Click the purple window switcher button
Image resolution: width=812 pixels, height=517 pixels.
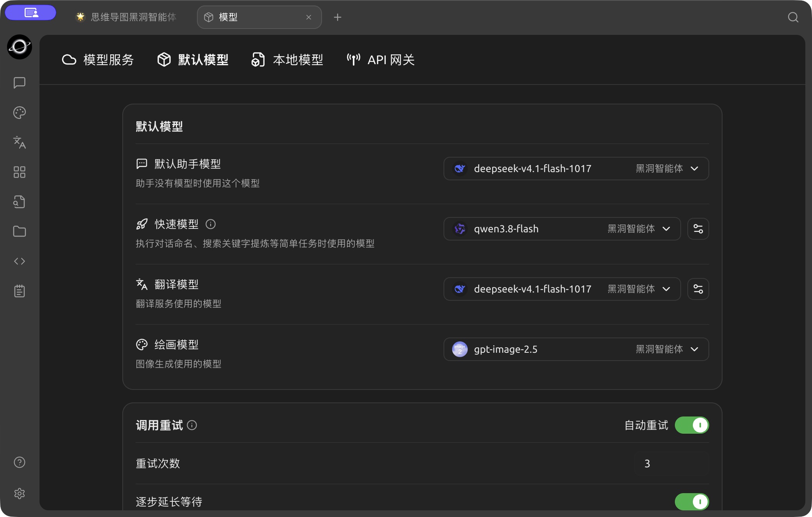click(x=30, y=13)
